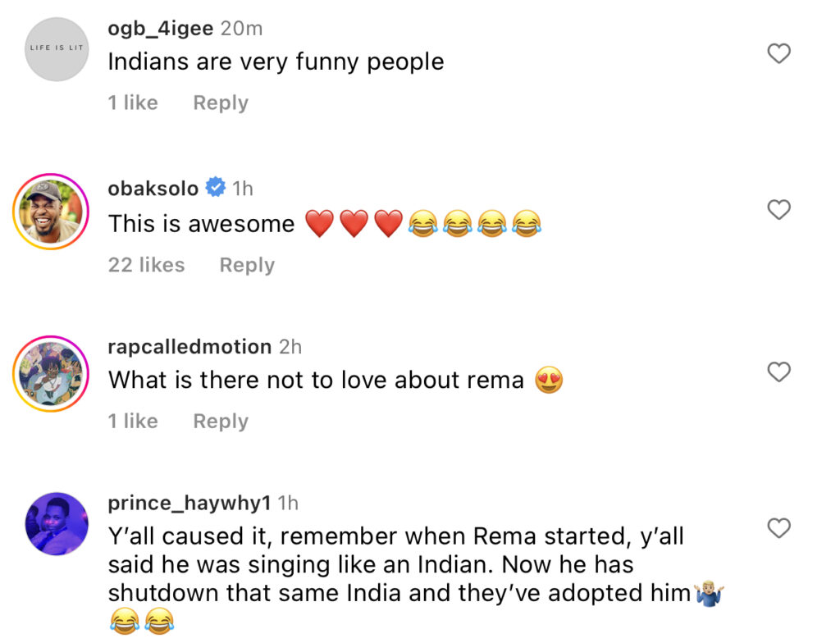
Task: Show the 1 like on ogb_4igee's comment
Action: [133, 103]
